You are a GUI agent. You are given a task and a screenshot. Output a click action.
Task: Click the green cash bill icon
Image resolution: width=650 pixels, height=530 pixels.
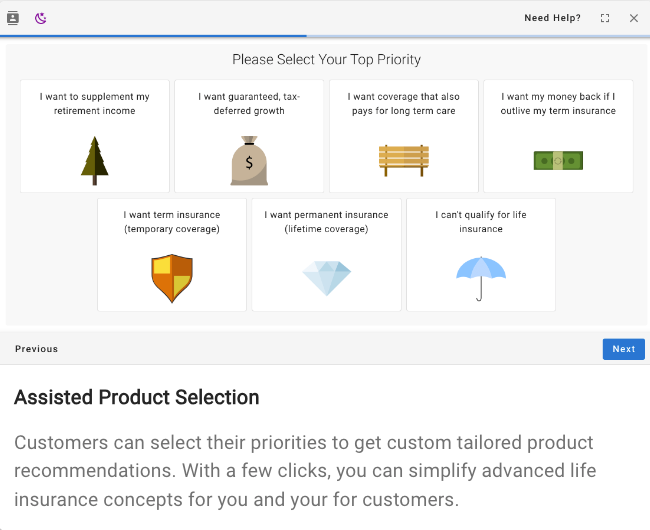pyautogui.click(x=558, y=160)
